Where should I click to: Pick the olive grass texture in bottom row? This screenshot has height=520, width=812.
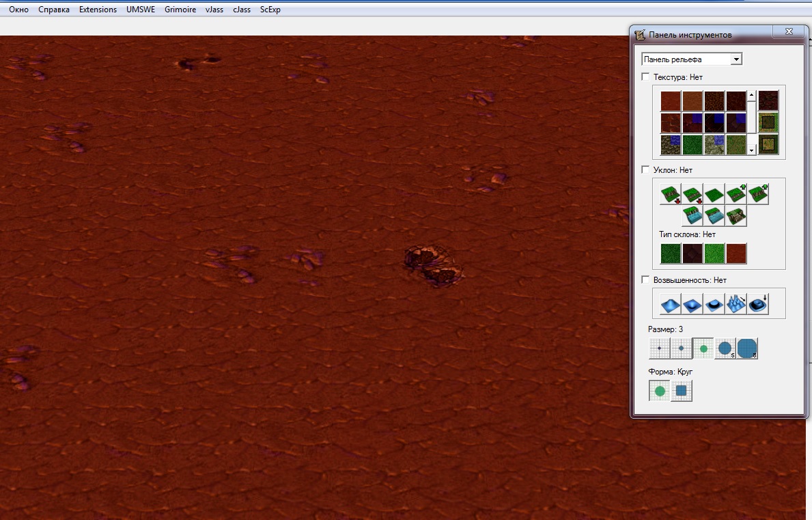pos(736,144)
